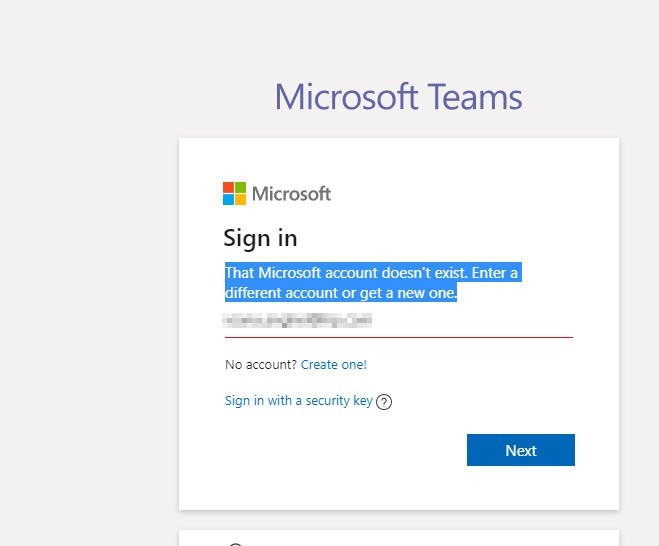The image size is (659, 546).
Task: Click the "different account or get a new one" line
Action: click(x=341, y=292)
